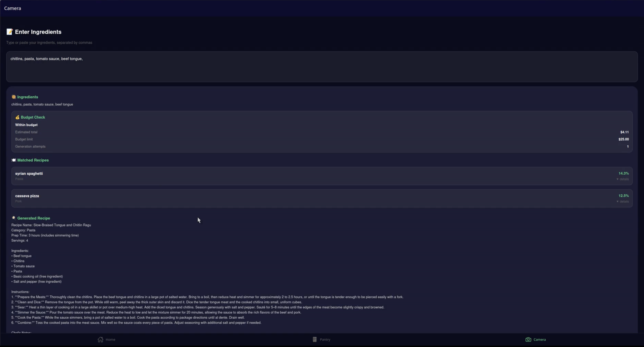644x347 pixels.
Task: Click the Prep Time: 3 hours line
Action: 45,235
